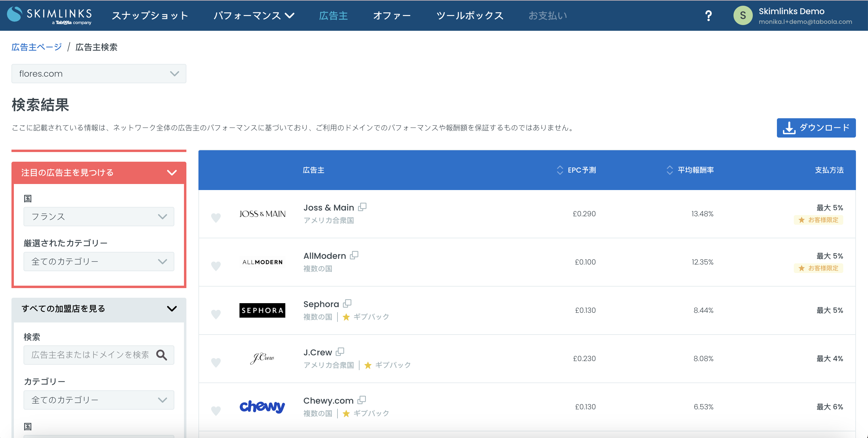Expand the パフォーマンス menu
Viewport: 868px width, 438px height.
click(x=254, y=15)
